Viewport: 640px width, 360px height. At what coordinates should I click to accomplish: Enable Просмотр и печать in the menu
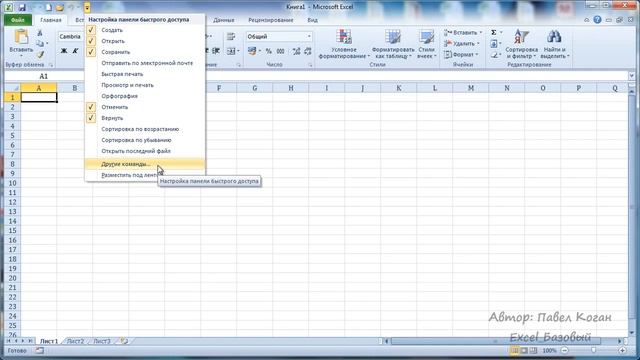click(144, 85)
